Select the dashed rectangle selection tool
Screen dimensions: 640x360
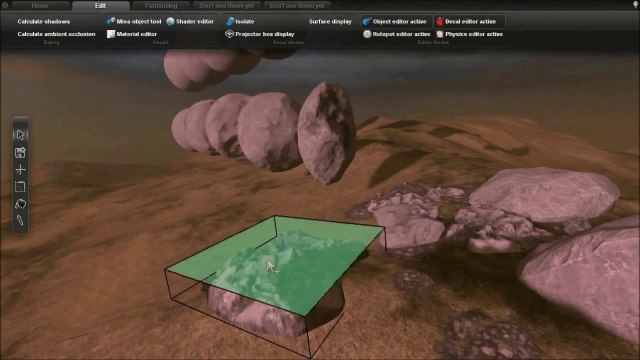[20, 187]
